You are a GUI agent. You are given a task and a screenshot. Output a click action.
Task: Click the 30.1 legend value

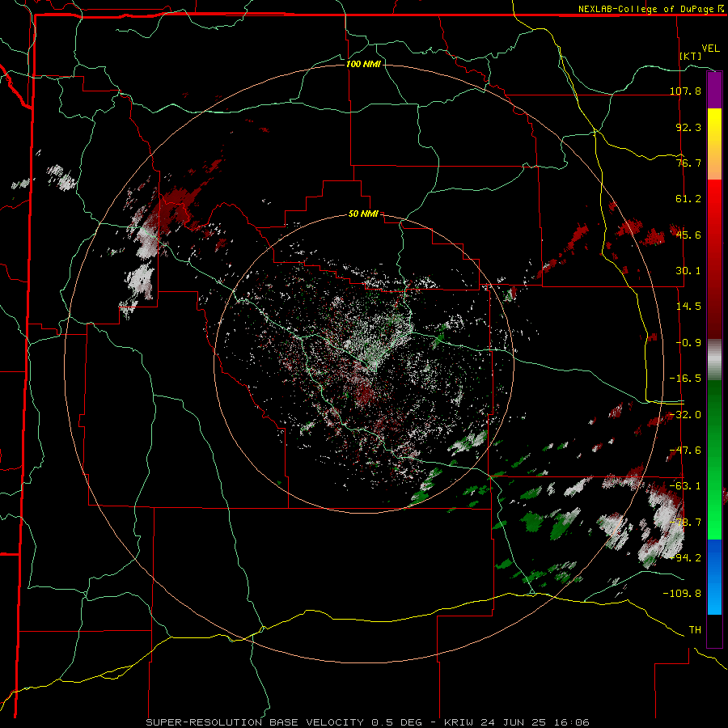[688, 271]
